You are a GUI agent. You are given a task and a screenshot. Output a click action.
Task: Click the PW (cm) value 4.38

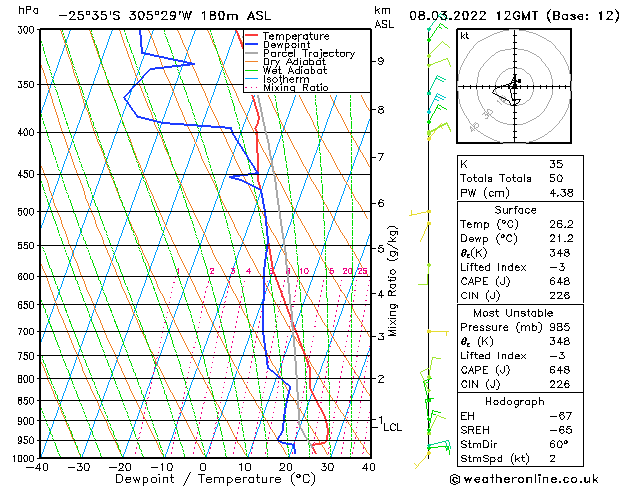tap(561, 193)
